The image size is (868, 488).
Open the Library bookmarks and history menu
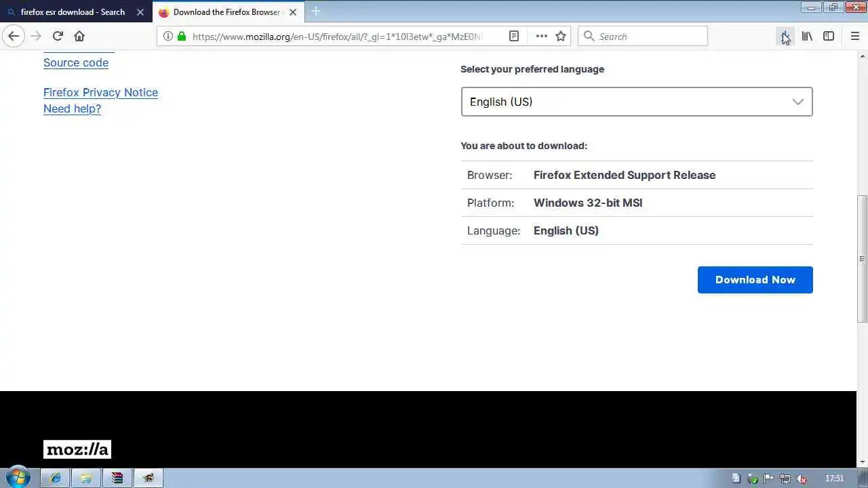807,36
